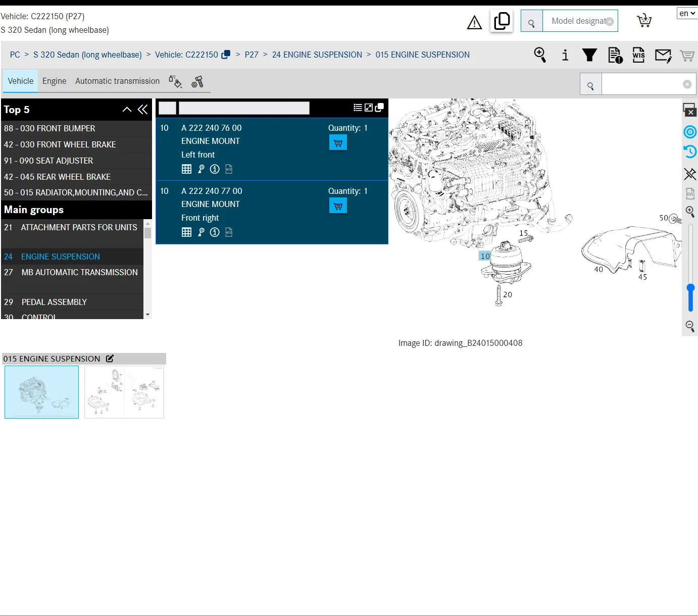Collapse the Top 5 section with up chevron
This screenshot has width=698, height=616.
(x=127, y=109)
